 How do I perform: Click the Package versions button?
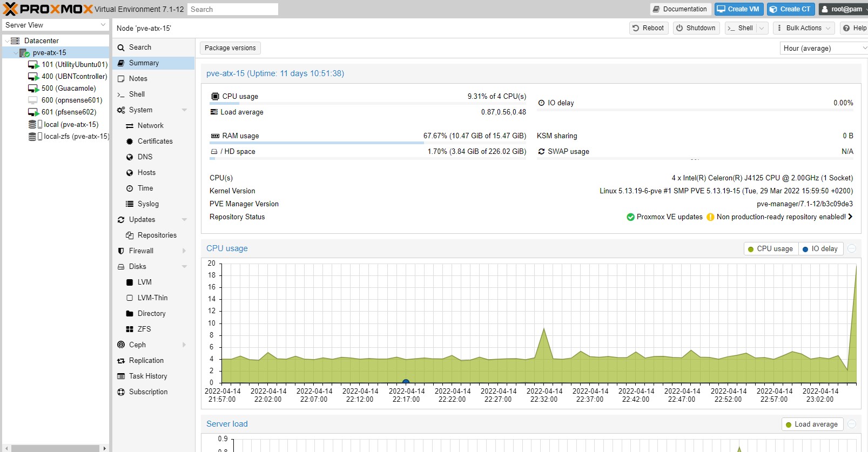pos(230,48)
